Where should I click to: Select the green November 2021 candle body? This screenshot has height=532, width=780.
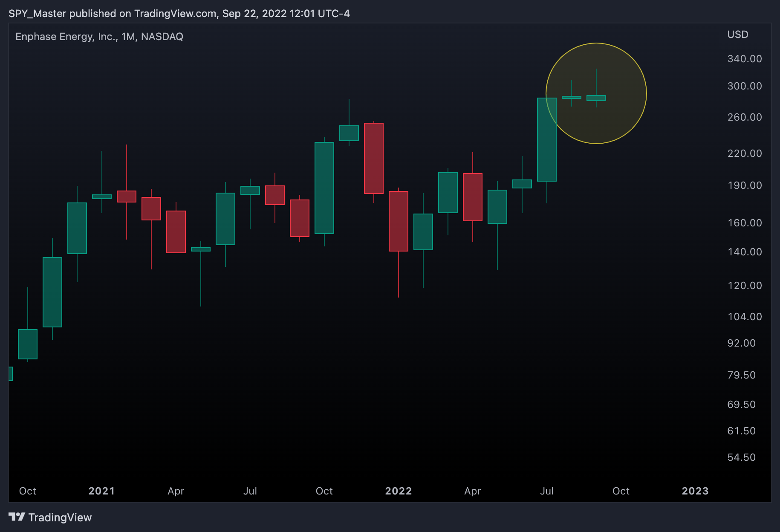349,133
